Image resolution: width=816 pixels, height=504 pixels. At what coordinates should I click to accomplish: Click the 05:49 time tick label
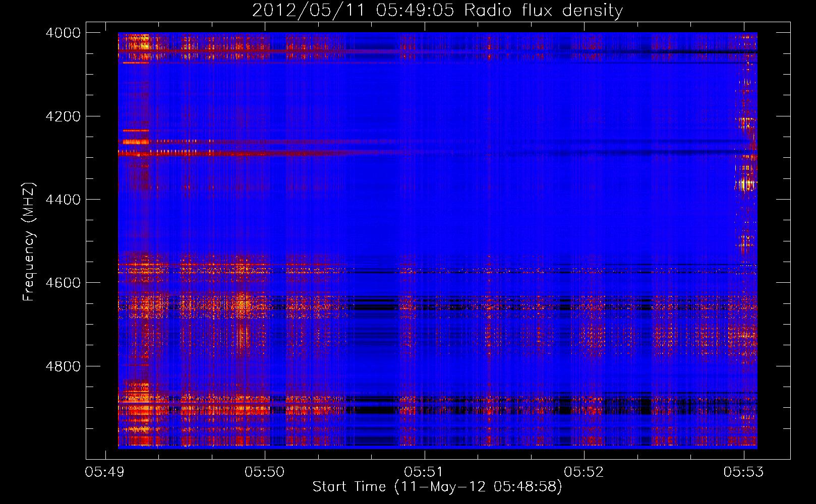(x=105, y=472)
